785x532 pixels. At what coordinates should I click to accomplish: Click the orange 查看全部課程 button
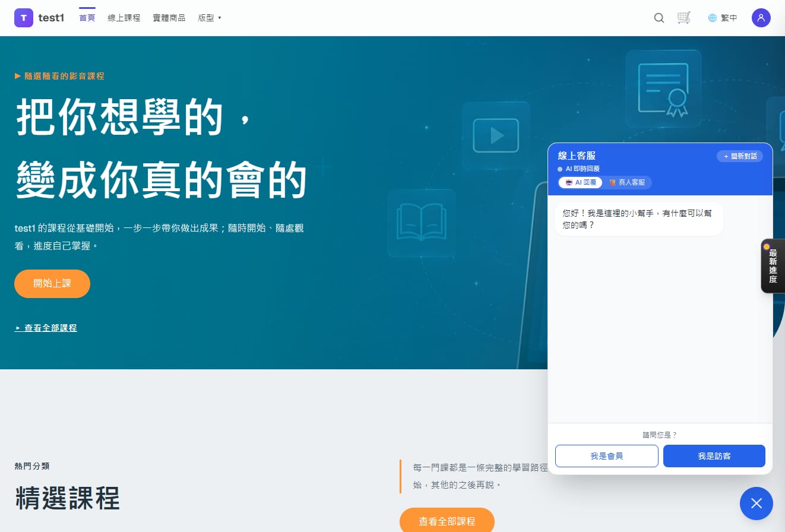point(447,520)
